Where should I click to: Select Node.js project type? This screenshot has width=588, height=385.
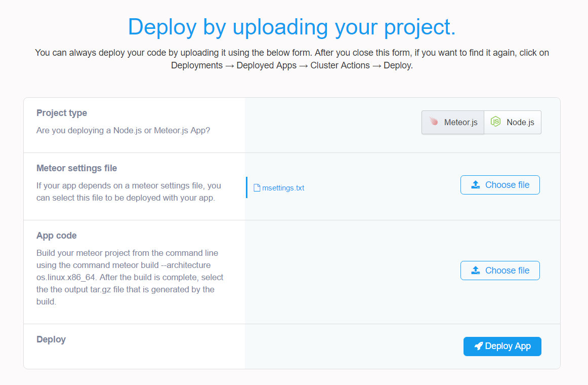513,122
